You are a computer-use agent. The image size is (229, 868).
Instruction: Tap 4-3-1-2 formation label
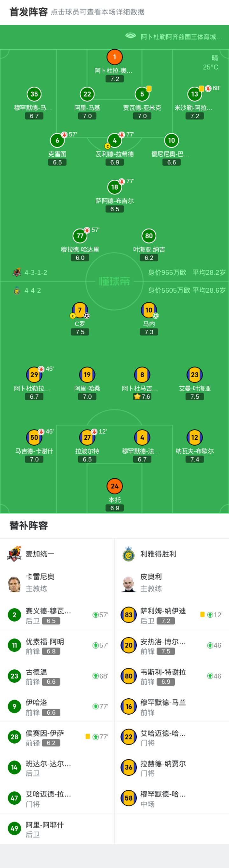point(36,272)
